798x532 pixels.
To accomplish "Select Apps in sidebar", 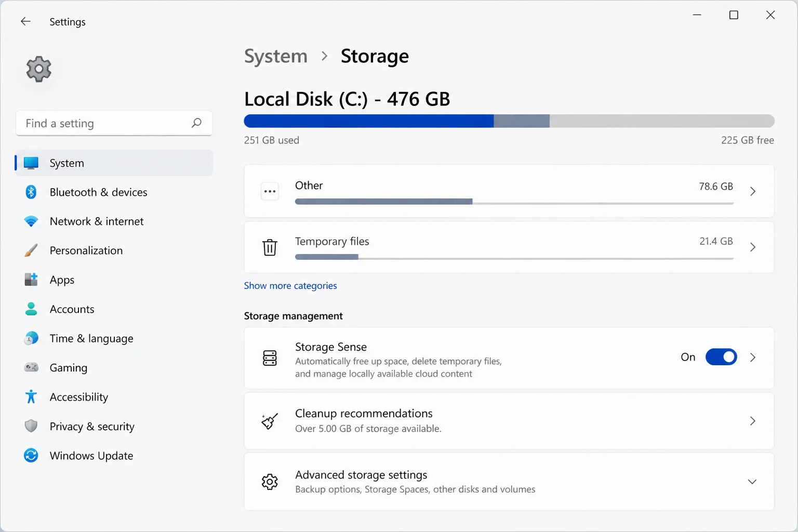I will [114, 280].
